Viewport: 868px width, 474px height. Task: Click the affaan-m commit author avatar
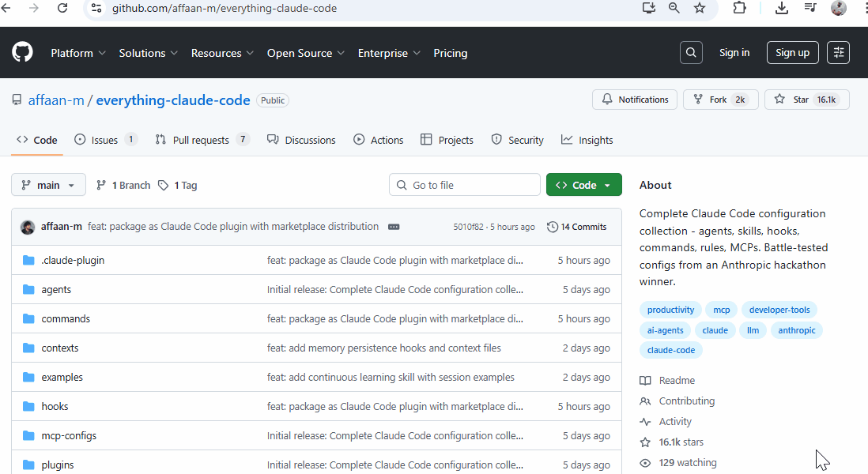click(x=28, y=227)
